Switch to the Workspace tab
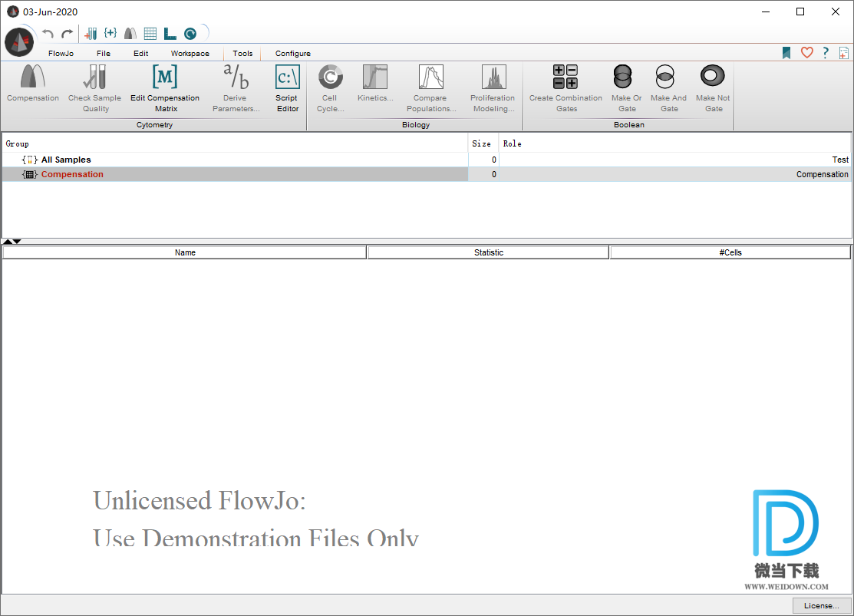Viewport: 854px width, 616px height. click(190, 54)
